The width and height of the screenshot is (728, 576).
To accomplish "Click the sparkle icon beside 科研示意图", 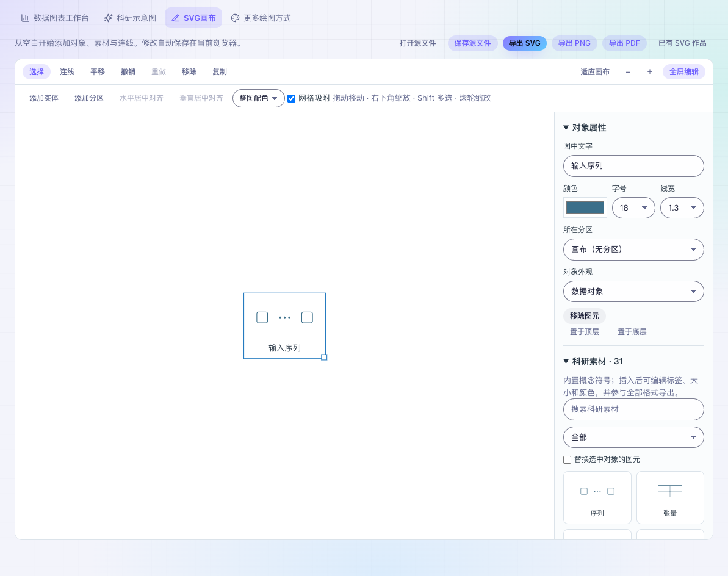I will tap(108, 18).
